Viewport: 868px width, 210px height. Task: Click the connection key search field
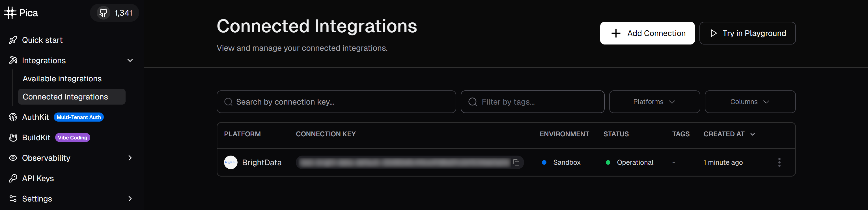tap(336, 102)
